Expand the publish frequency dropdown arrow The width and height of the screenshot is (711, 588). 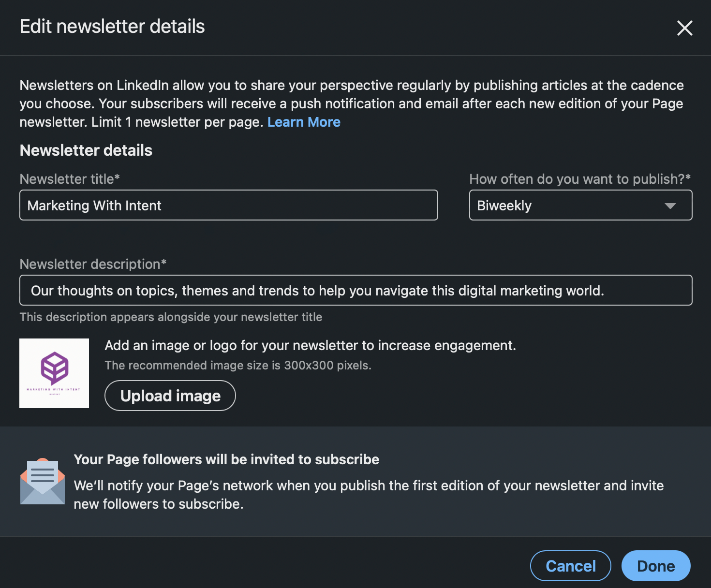(x=670, y=206)
